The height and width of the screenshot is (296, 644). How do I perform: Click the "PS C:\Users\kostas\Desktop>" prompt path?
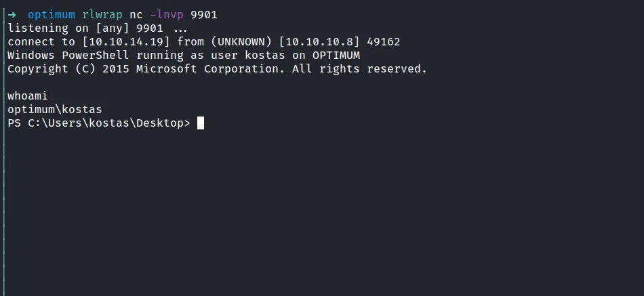click(99, 123)
